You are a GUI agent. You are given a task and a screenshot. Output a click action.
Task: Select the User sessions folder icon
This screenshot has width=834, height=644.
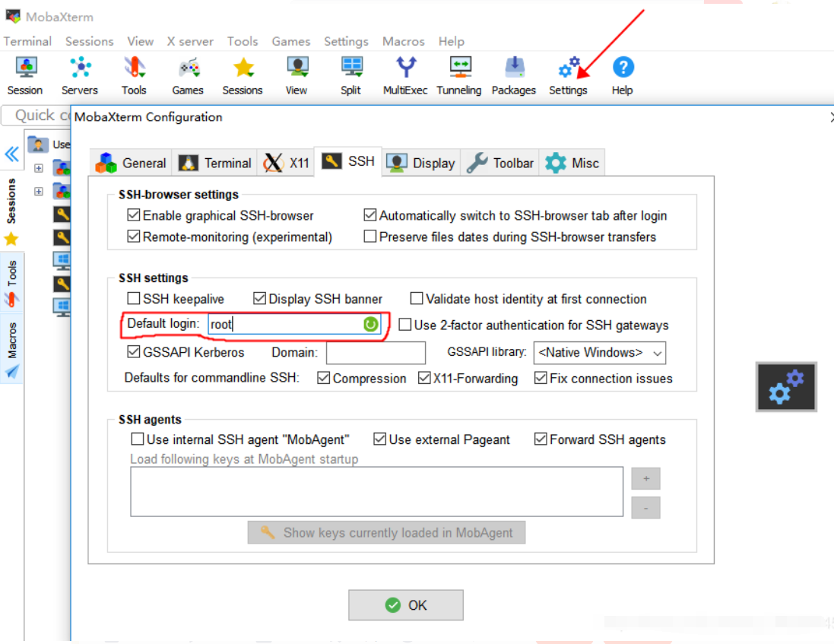coord(38,144)
